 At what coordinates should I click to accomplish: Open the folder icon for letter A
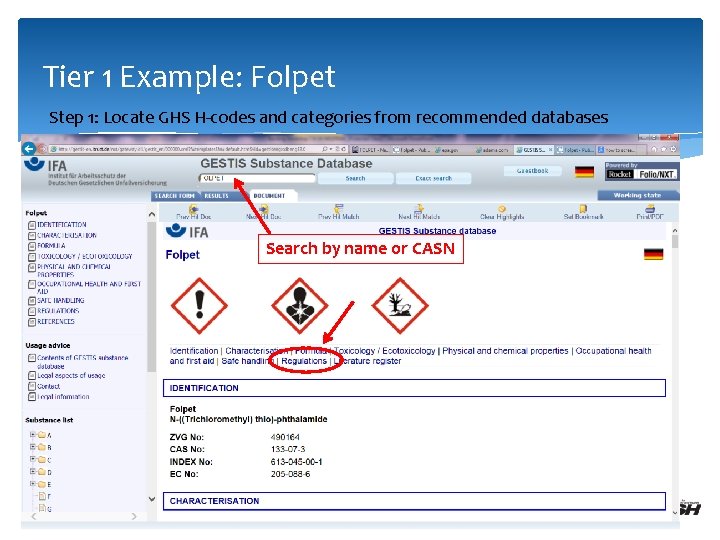tap(41, 434)
